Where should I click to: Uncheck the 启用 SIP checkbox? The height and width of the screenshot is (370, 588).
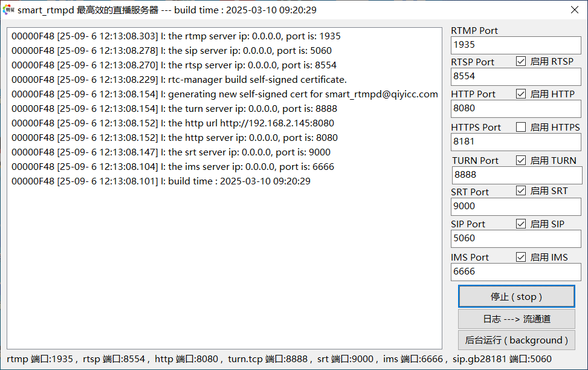520,224
